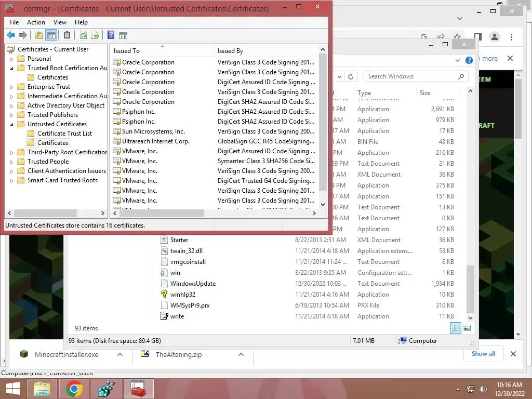
Task: Click the Search Windows box in Explorer
Action: tap(416, 76)
